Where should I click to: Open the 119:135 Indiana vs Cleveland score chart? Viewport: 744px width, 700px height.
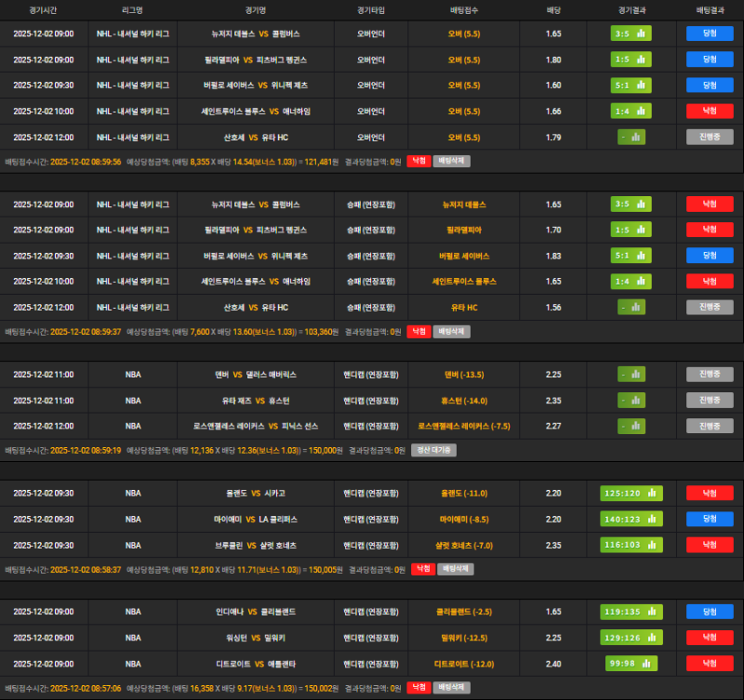click(x=631, y=612)
